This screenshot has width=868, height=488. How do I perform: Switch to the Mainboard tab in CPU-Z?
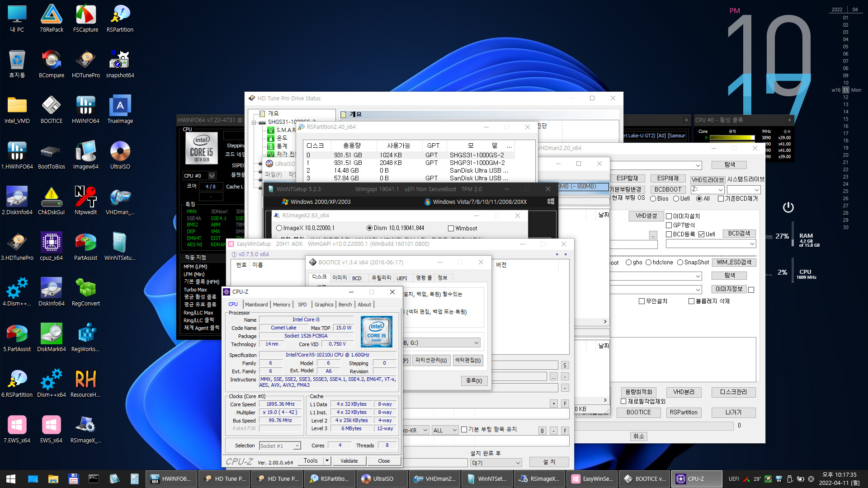click(256, 305)
